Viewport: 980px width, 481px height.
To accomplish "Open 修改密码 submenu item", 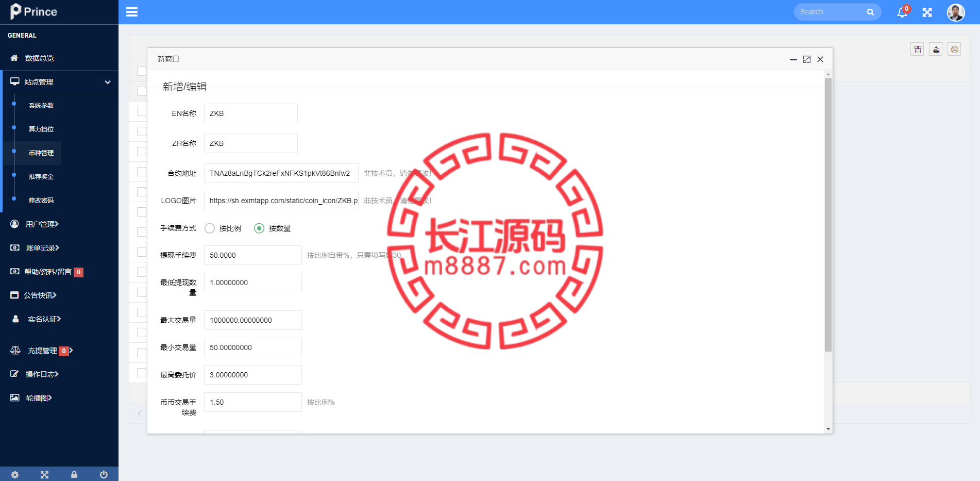I will click(x=41, y=200).
